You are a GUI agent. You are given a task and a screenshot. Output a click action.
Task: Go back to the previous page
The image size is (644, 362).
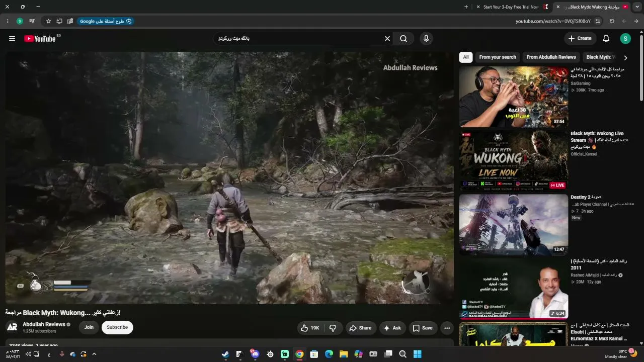click(636, 21)
